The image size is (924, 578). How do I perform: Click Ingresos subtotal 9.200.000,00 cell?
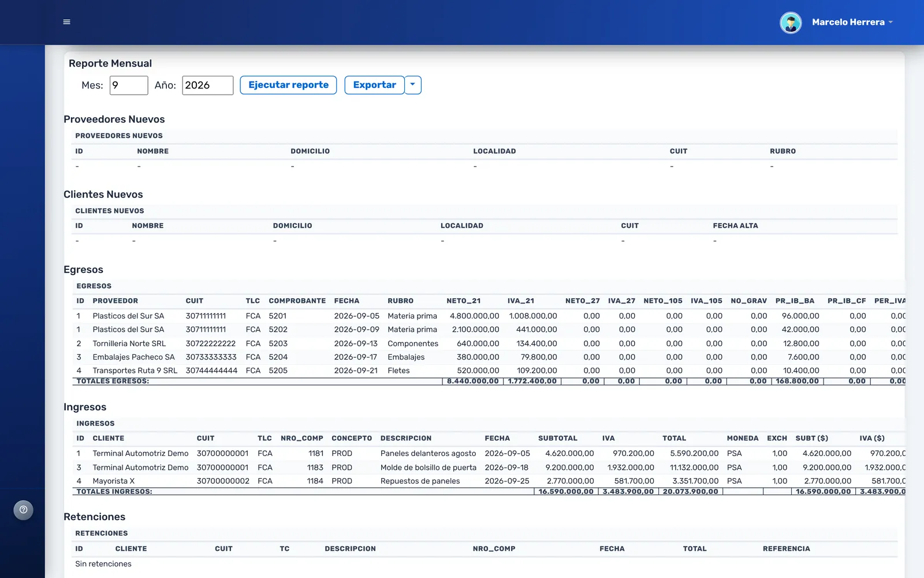click(569, 468)
